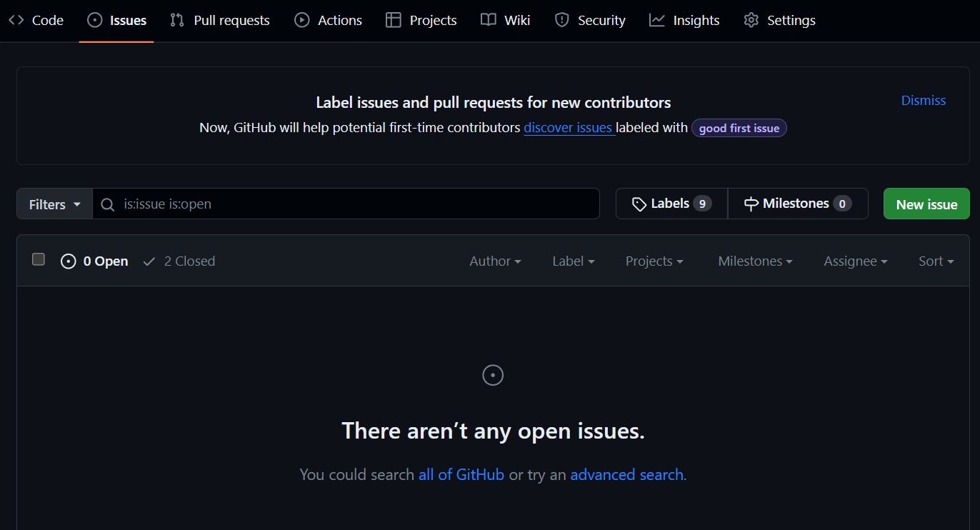This screenshot has height=530, width=980.
Task: Select the Issues tab
Action: point(116,21)
